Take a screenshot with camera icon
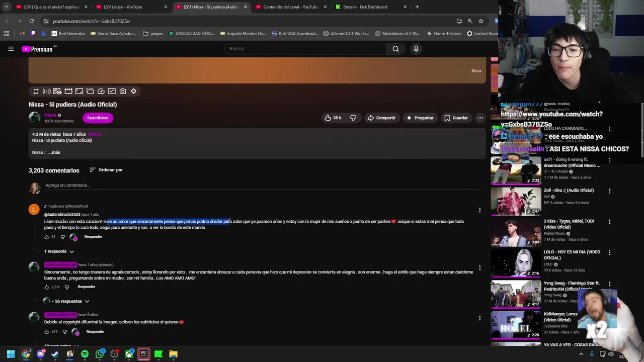 click(123, 91)
